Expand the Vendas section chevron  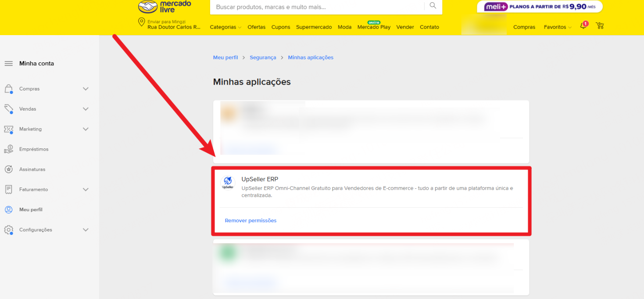tap(86, 109)
